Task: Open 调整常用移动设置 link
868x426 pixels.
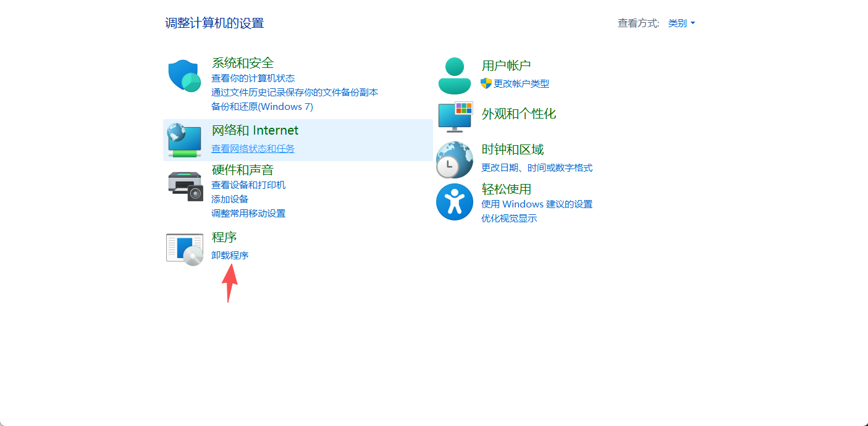Action: (x=248, y=214)
